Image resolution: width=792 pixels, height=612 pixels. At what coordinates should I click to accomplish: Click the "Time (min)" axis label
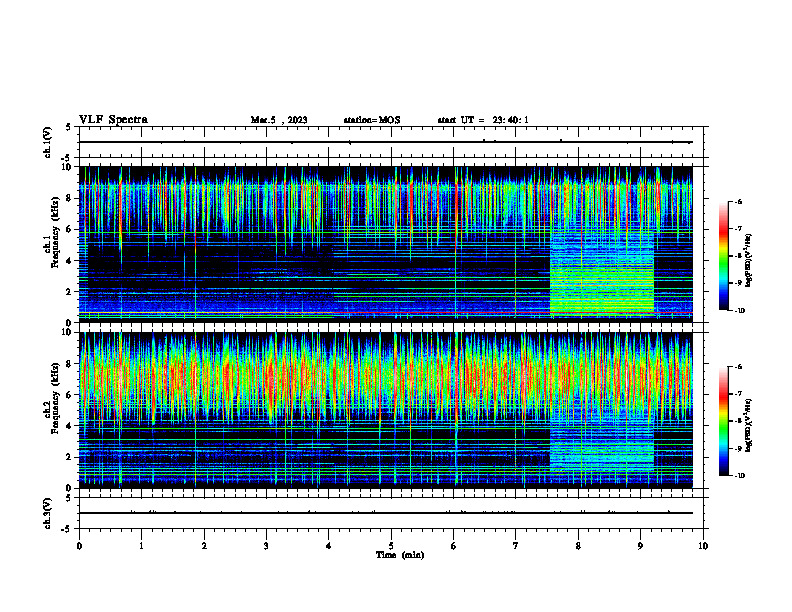click(x=400, y=555)
